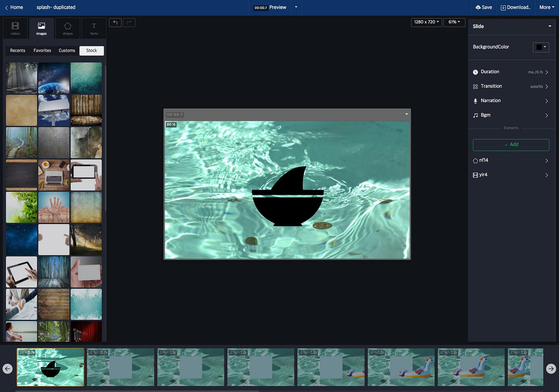The height and width of the screenshot is (392, 559).
Task: Open the Slide panel header dropdown
Action: [549, 26]
